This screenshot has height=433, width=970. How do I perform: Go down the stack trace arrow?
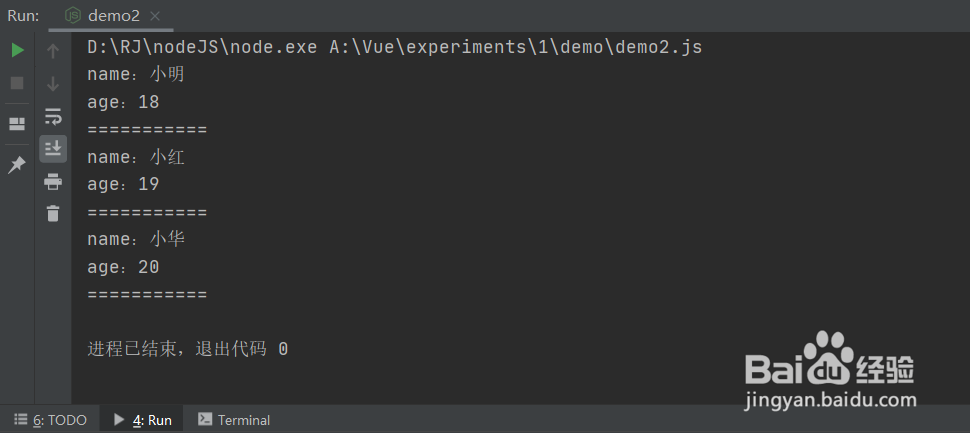(x=53, y=83)
